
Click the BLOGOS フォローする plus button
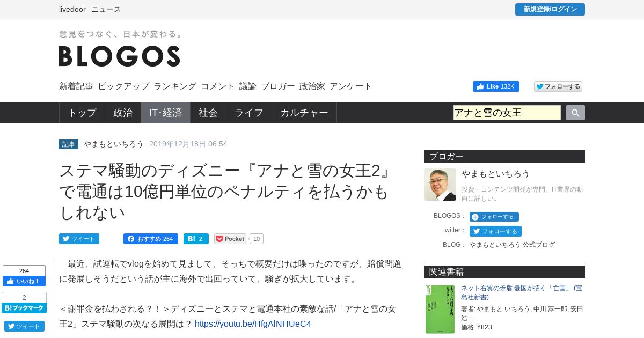click(494, 217)
